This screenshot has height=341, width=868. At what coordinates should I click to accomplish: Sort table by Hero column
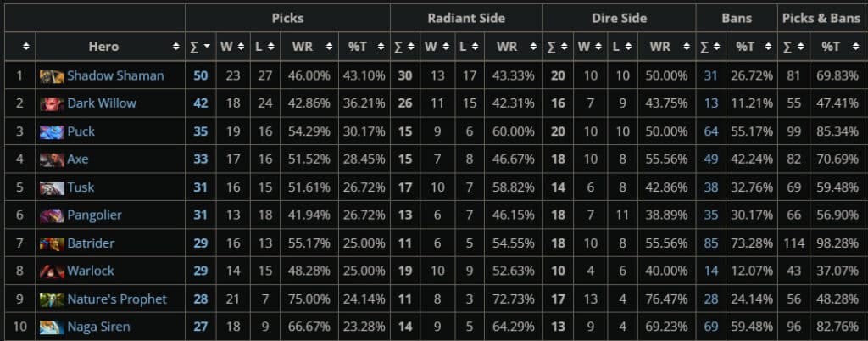109,47
